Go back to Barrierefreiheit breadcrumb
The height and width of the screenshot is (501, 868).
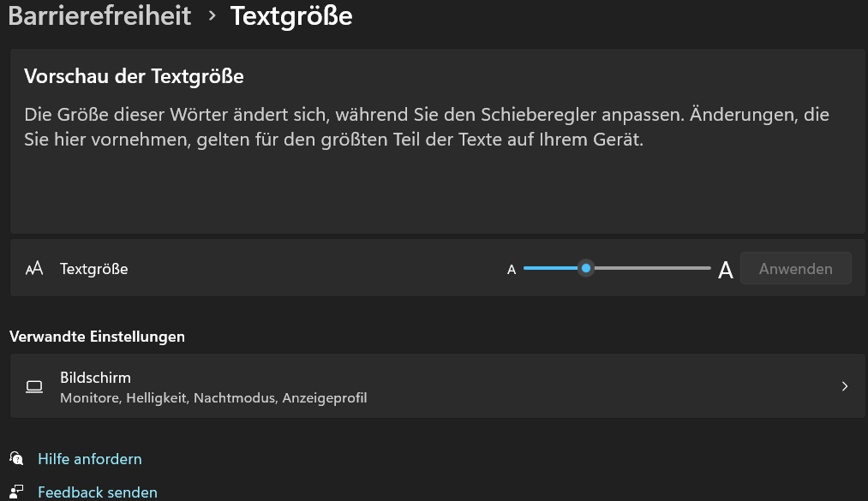[99, 15]
